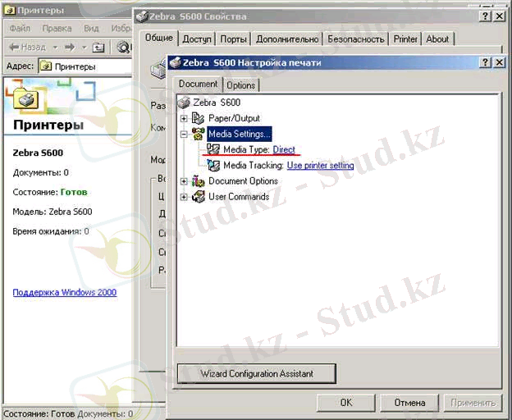Click the Search icon in Принтеры toolbar
The image size is (512, 420).
124,48
